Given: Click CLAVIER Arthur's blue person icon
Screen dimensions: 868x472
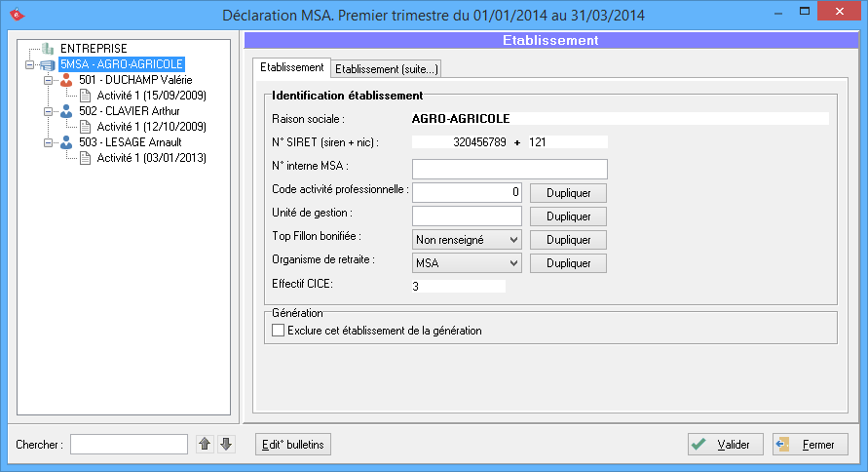Looking at the screenshot, I should [x=66, y=111].
